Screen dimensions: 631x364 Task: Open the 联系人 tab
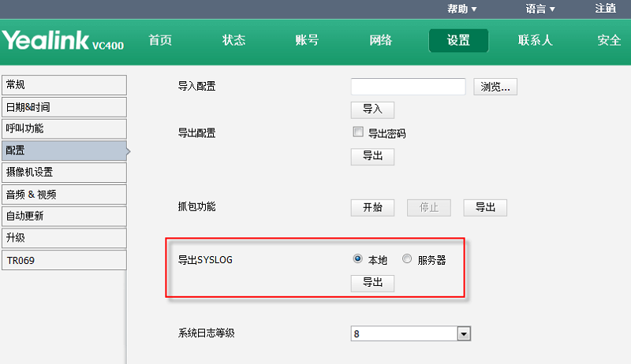click(536, 40)
